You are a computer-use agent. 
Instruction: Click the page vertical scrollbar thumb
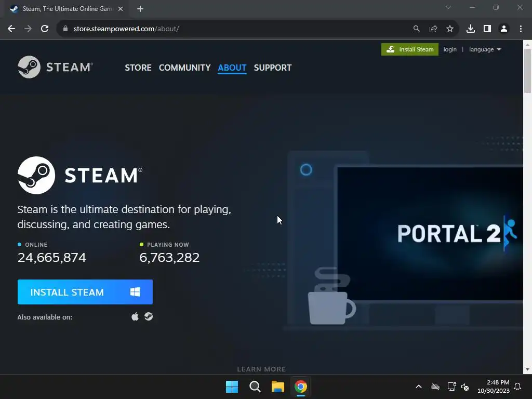coord(527,71)
